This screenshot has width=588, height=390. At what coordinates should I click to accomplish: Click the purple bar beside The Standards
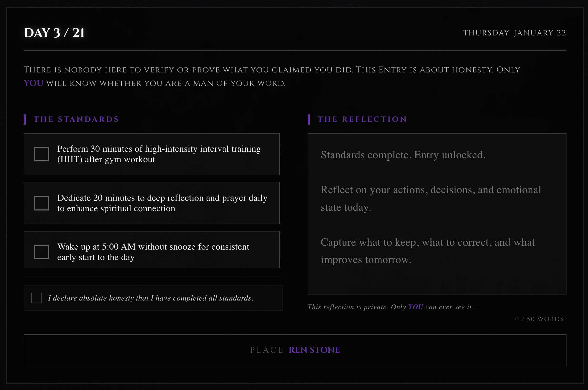point(25,119)
